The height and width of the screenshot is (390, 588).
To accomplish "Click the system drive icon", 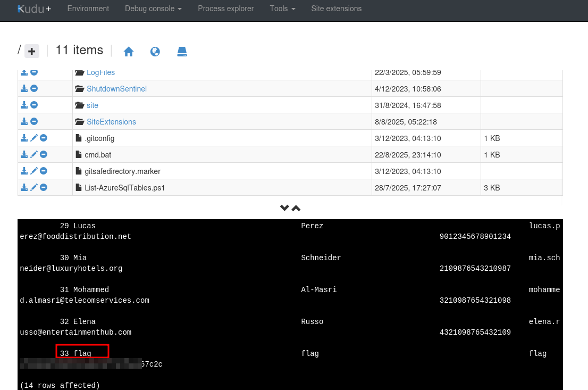I will pos(182,52).
